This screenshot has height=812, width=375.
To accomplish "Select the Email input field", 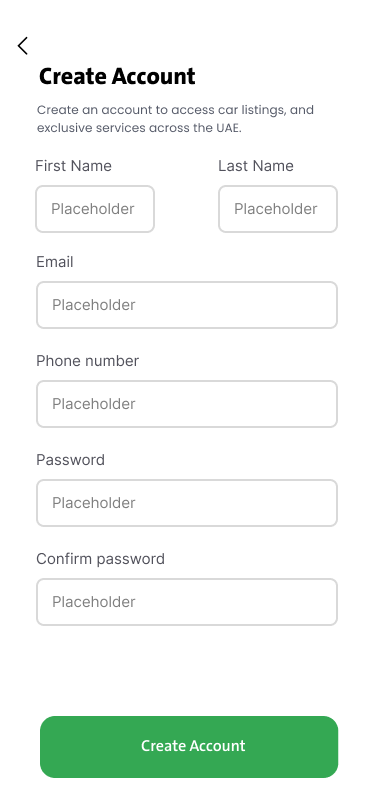I will pos(187,305).
